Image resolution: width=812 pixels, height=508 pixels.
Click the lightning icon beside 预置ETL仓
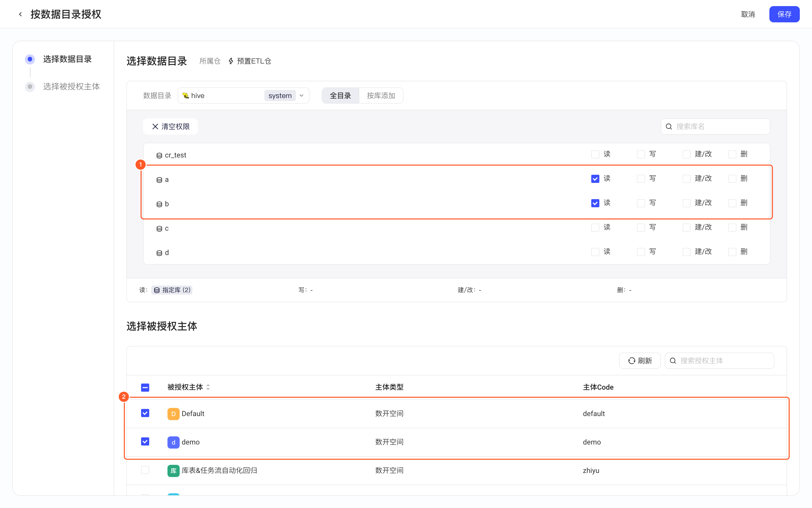231,61
